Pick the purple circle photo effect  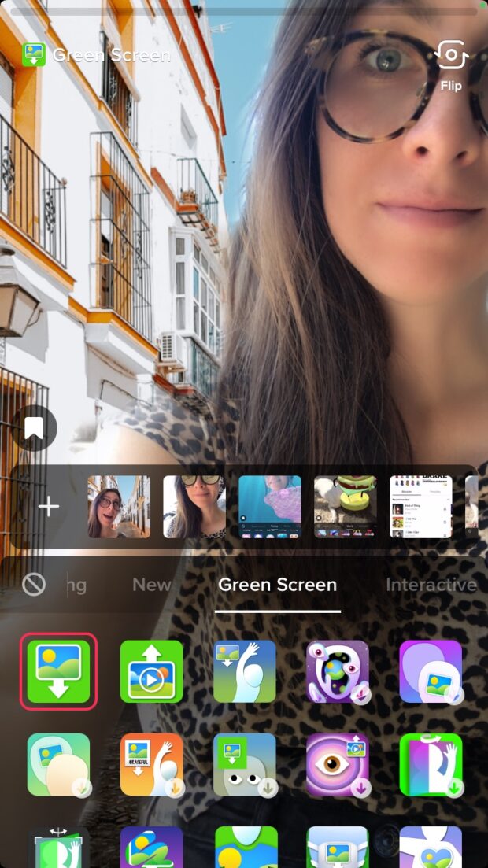431,670
